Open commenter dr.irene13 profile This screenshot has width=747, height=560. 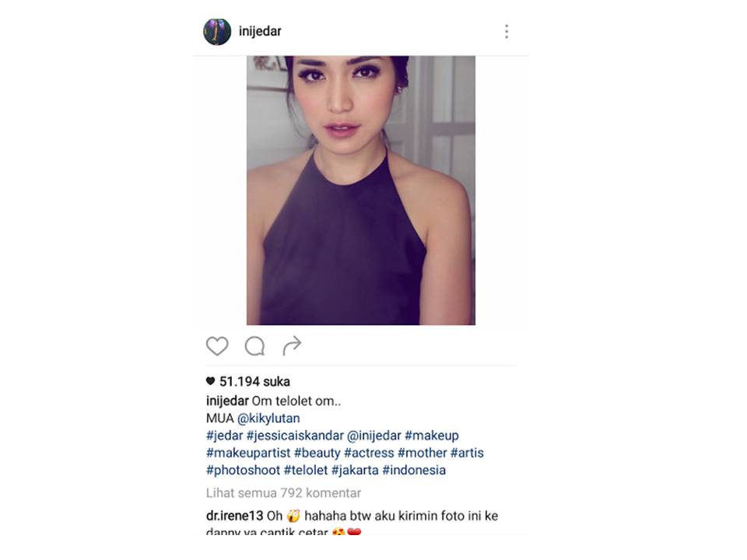click(234, 516)
